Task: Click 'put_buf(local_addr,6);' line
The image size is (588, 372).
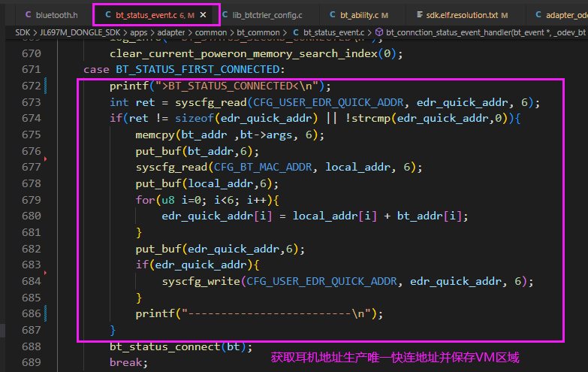Action: (x=207, y=183)
